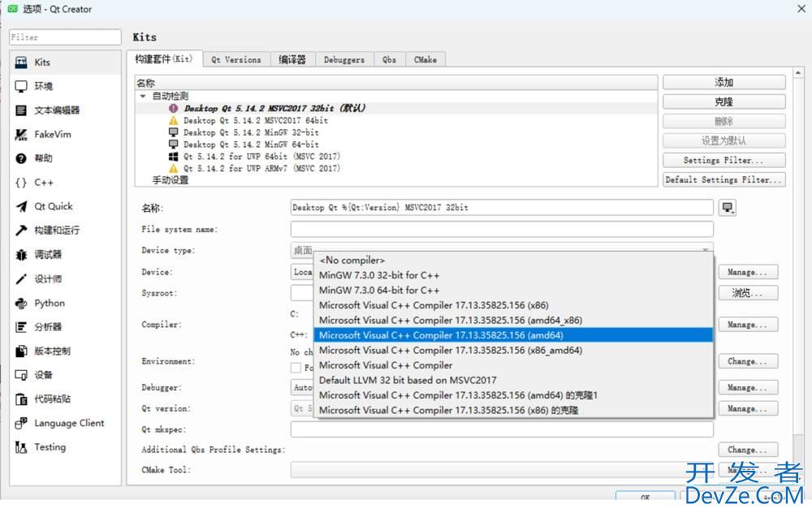Click the kit 名称 name field
The image size is (812, 513).
point(502,208)
